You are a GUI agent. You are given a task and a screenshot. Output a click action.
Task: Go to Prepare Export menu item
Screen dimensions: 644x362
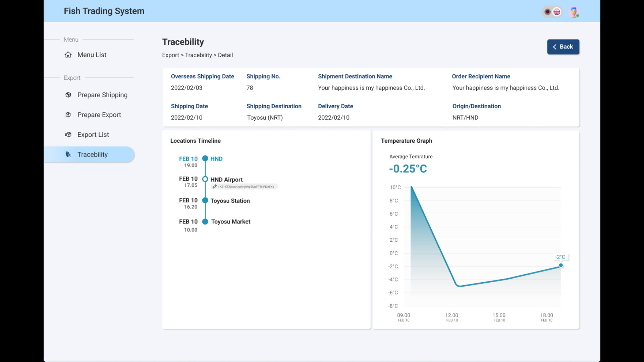99,115
